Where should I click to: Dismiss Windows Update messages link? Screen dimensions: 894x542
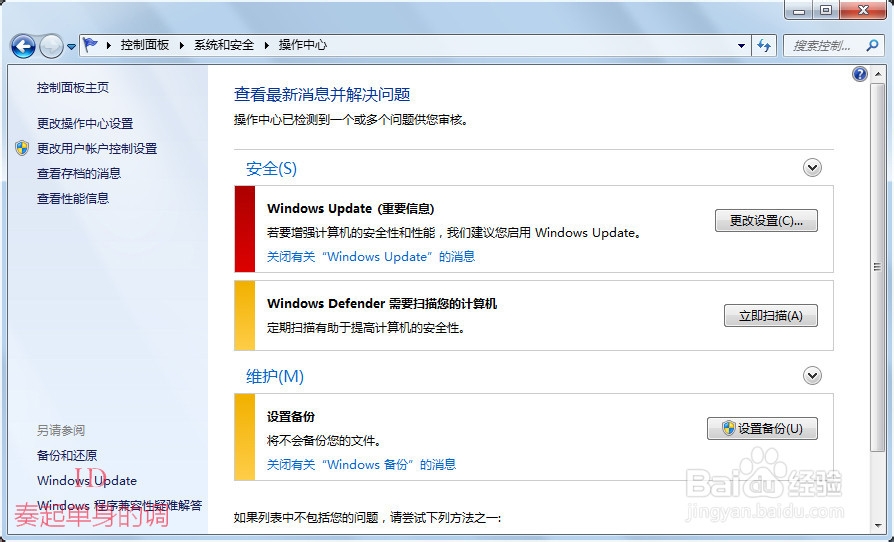[371, 256]
